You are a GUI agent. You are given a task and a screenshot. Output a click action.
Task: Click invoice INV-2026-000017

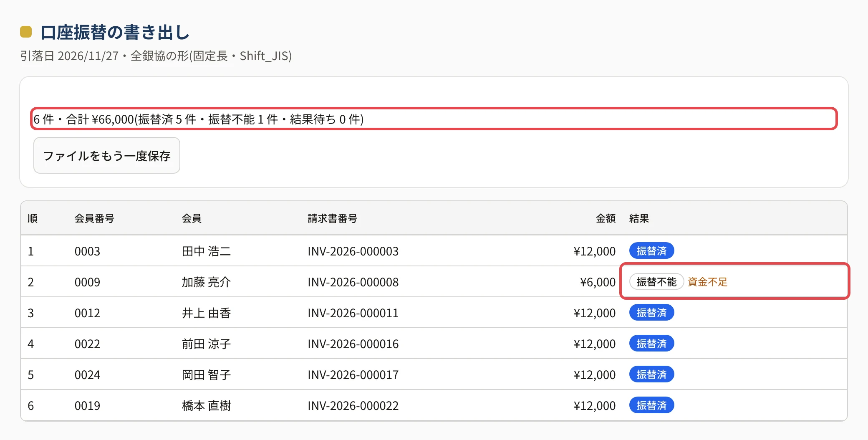(353, 375)
